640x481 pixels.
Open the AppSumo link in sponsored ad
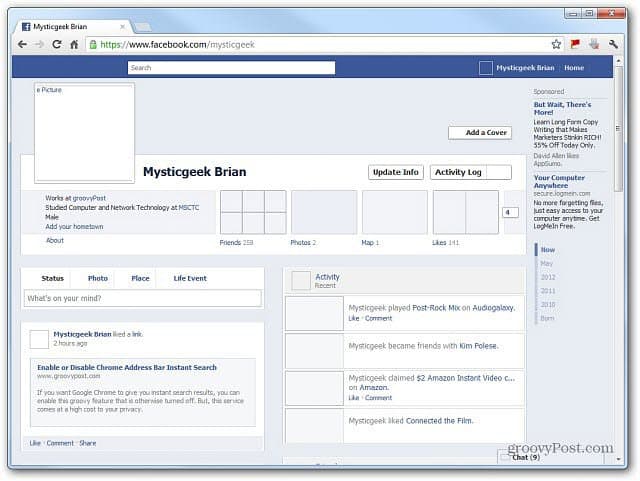click(x=547, y=163)
